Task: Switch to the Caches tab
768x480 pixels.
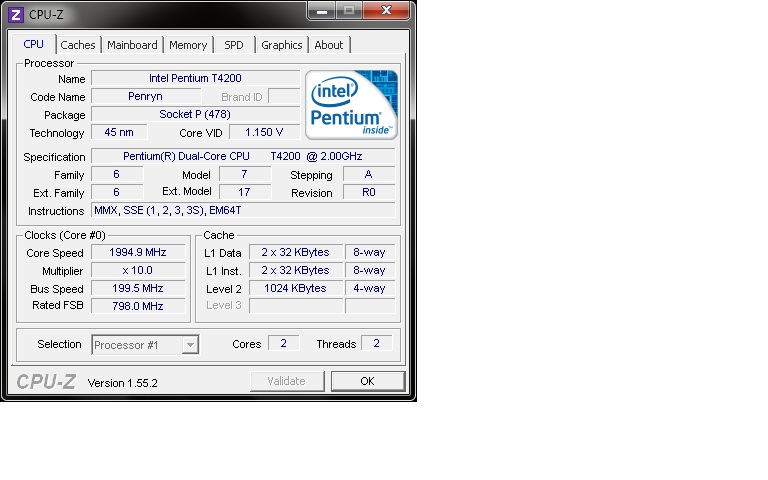Action: 78,45
